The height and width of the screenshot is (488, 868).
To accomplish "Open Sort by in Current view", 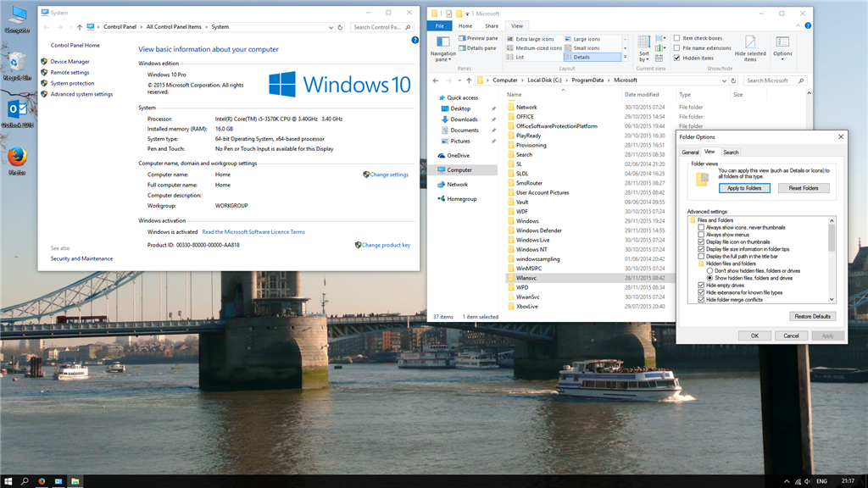I will (644, 48).
